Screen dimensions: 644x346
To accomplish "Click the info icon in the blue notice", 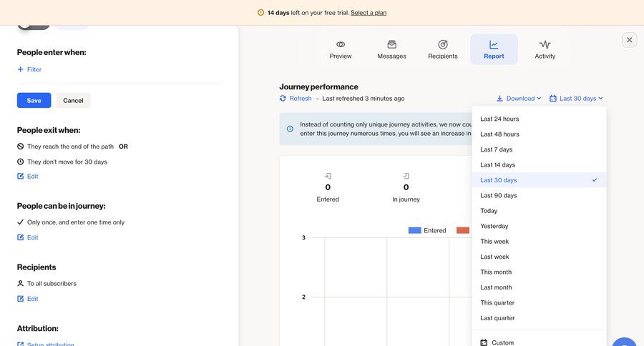I will 290,129.
